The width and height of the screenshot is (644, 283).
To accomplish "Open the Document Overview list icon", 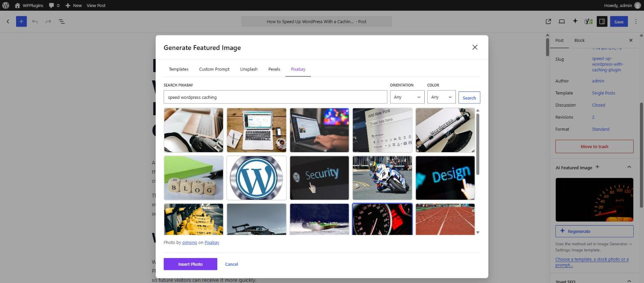I will coord(62,21).
